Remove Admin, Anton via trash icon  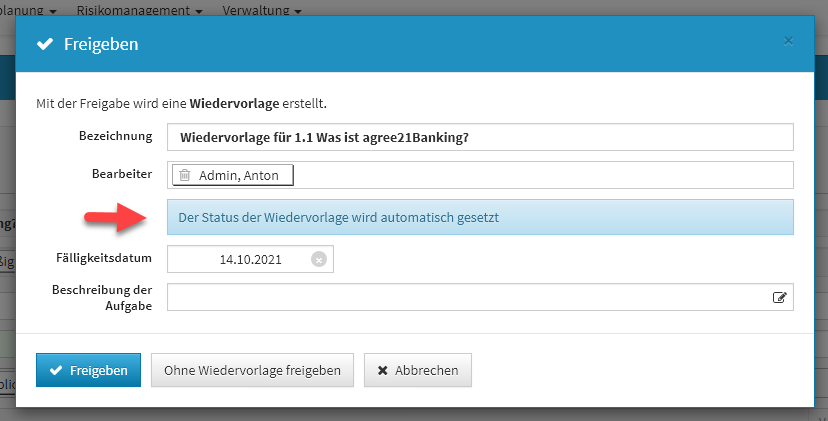184,175
